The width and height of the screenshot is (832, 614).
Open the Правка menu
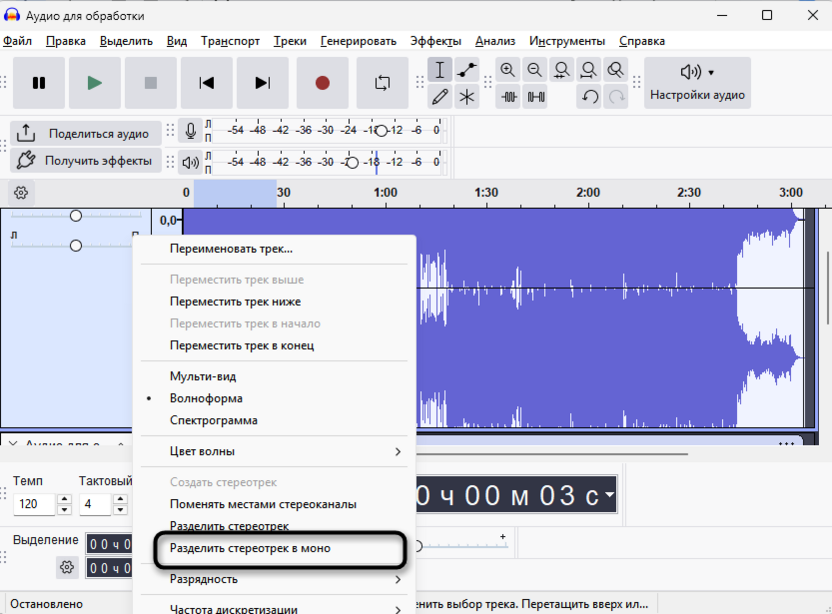tap(66, 41)
